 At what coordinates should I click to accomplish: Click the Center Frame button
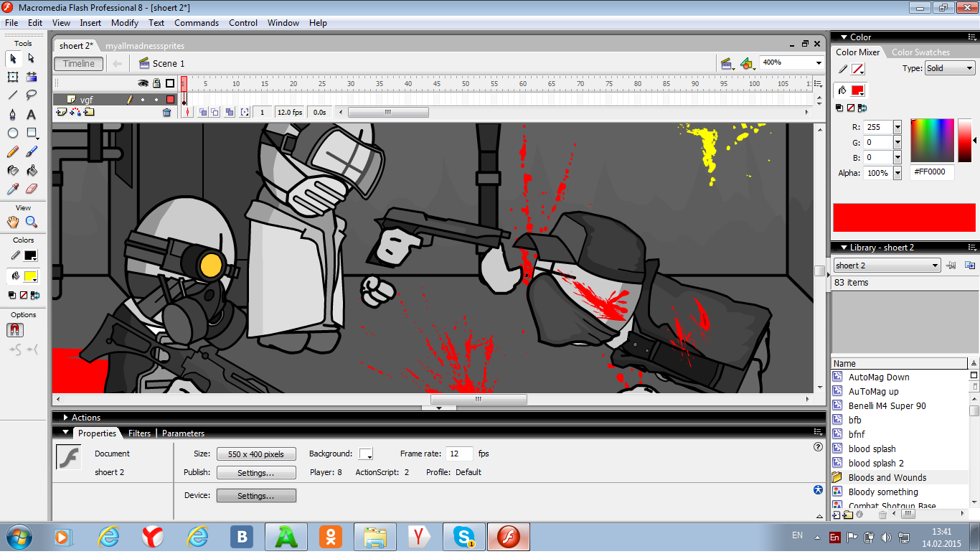187,112
